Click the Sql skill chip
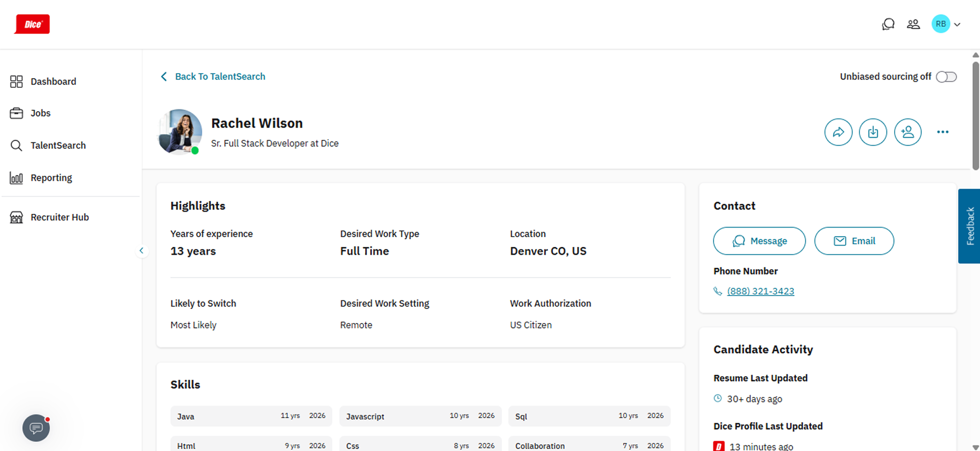 (x=590, y=416)
